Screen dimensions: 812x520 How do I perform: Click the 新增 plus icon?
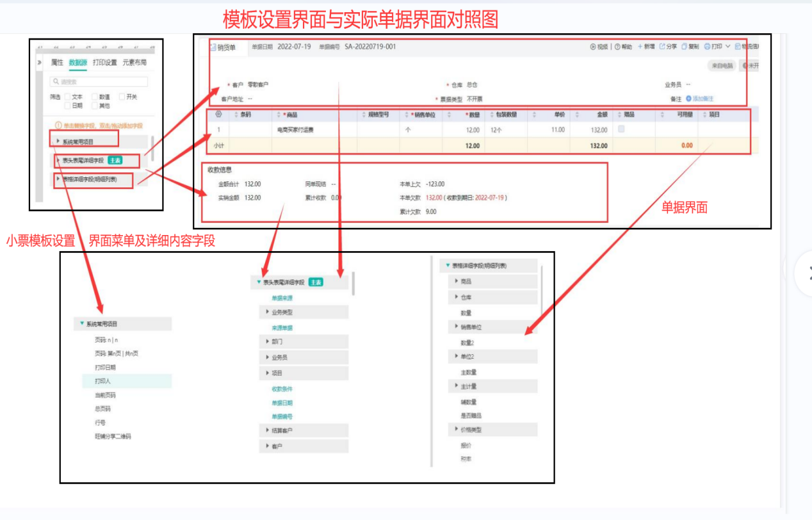point(640,47)
